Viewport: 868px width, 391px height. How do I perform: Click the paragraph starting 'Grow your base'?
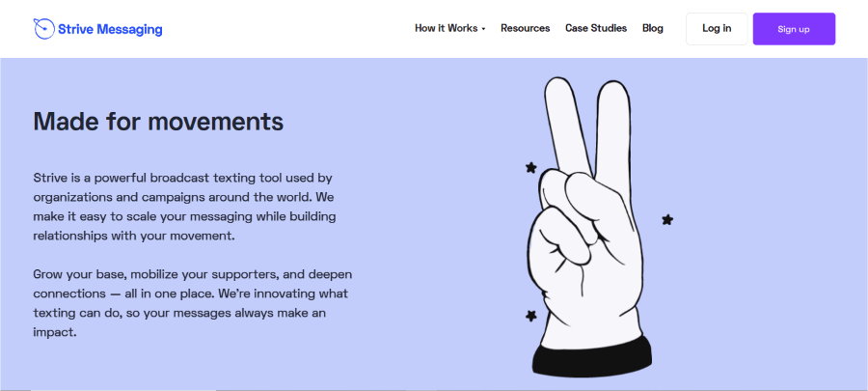pyautogui.click(x=193, y=303)
